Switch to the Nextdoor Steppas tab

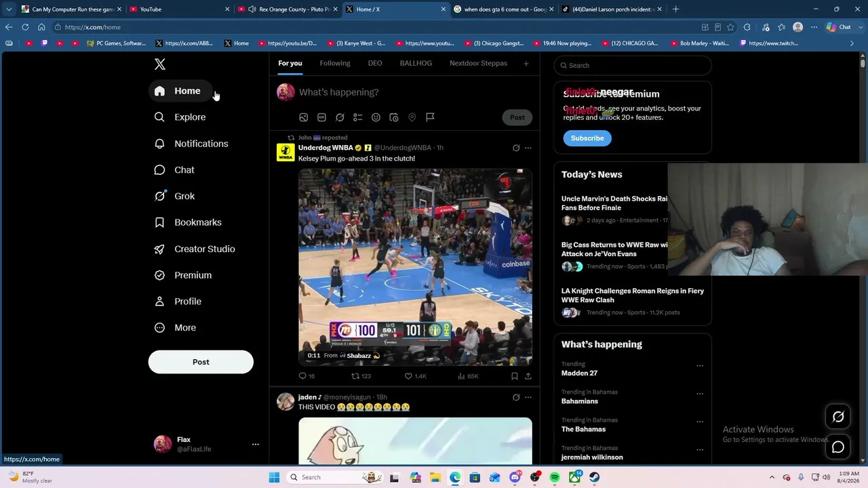click(478, 64)
